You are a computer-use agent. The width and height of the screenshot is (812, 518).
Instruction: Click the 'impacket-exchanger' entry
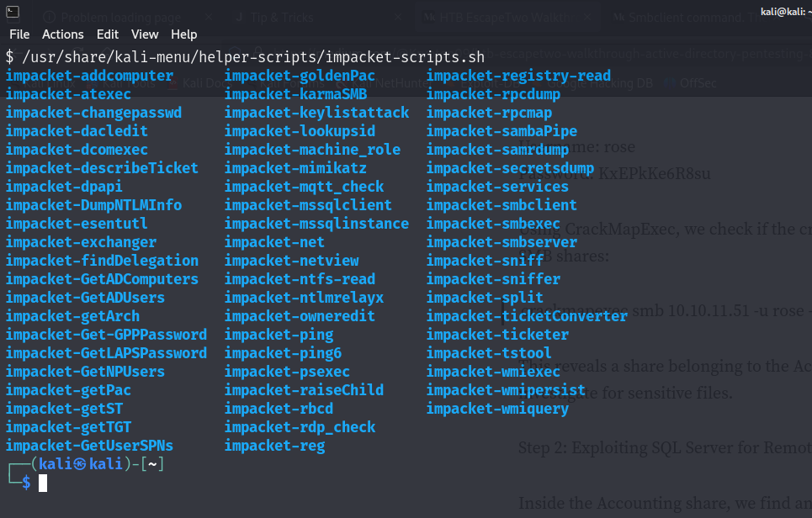(81, 242)
